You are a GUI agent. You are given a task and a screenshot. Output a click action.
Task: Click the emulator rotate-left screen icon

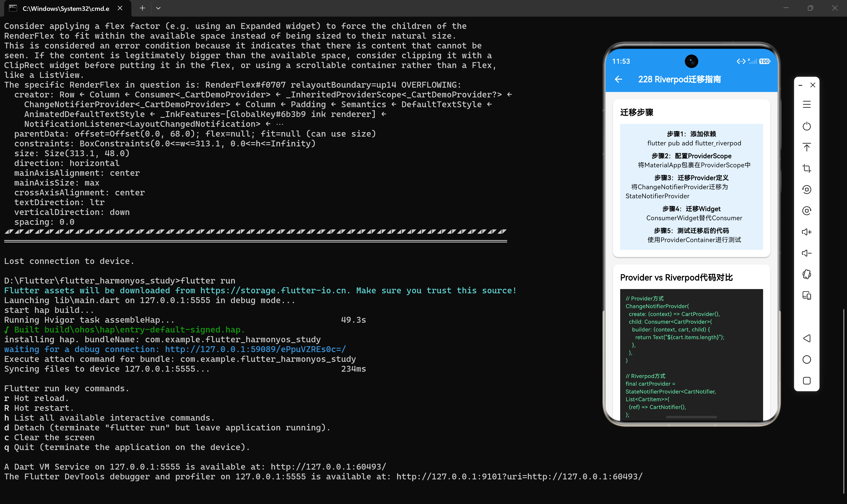[807, 190]
